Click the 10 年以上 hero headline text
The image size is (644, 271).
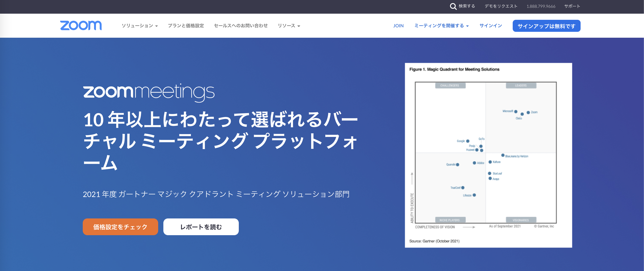221,141
